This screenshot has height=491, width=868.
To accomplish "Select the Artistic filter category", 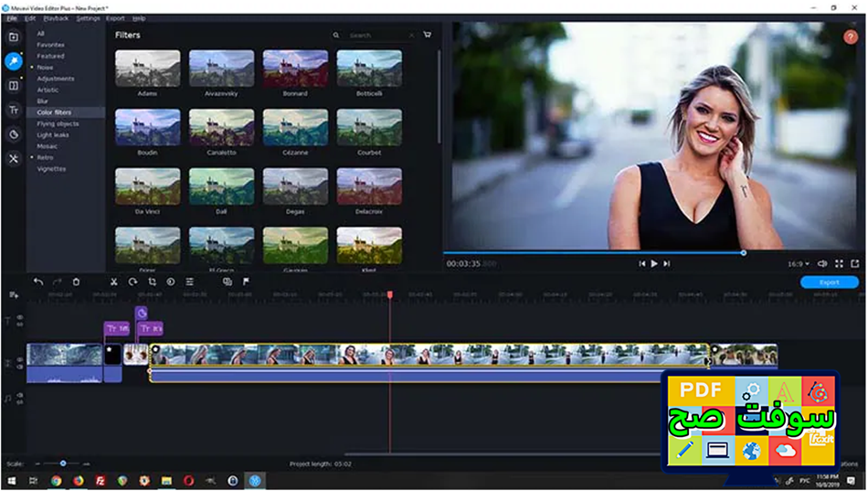I will (x=48, y=90).
